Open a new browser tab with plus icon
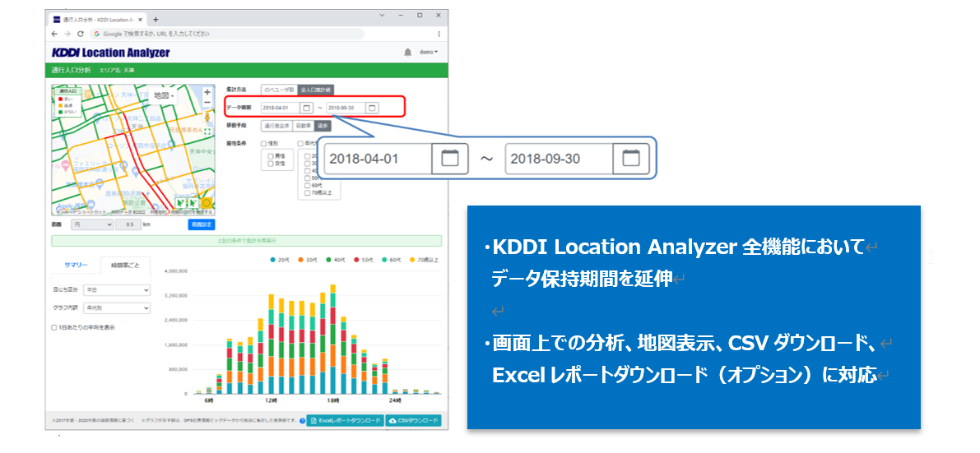This screenshot has width=980, height=453. pos(156,20)
